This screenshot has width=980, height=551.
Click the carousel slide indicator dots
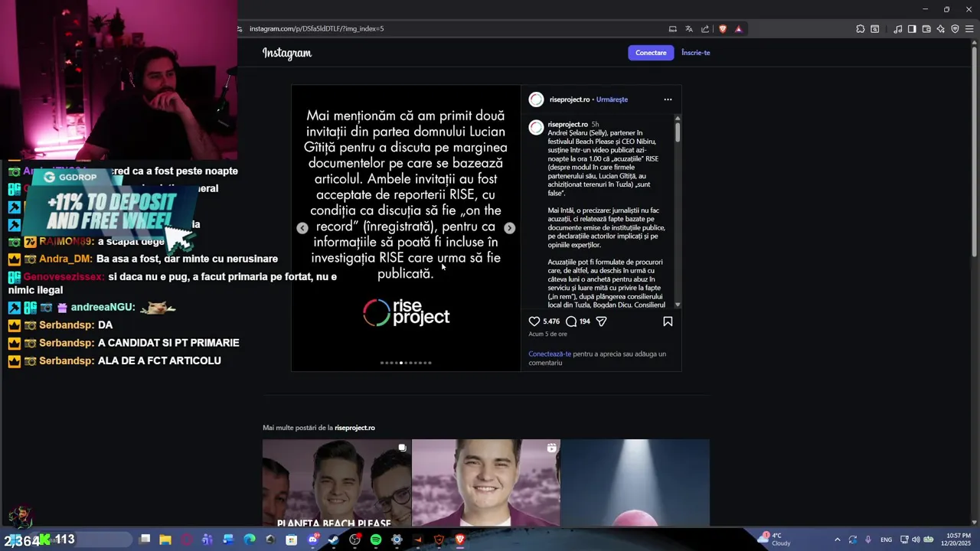[406, 363]
